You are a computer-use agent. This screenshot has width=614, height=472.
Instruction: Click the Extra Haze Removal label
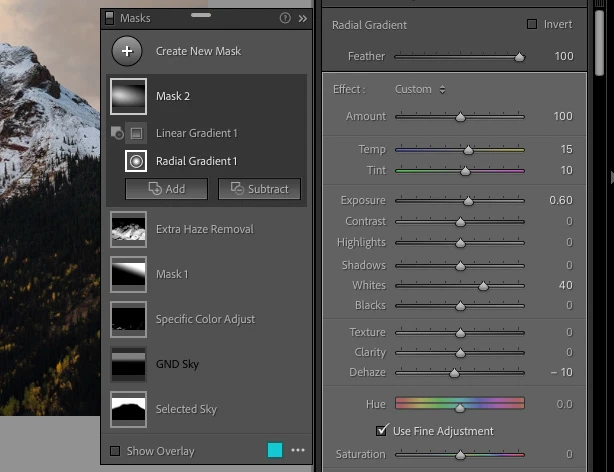205,229
